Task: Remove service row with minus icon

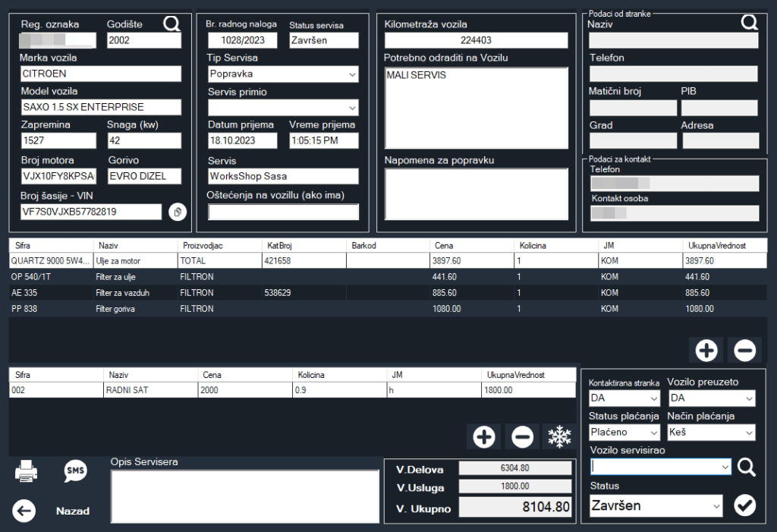Action: (522, 436)
